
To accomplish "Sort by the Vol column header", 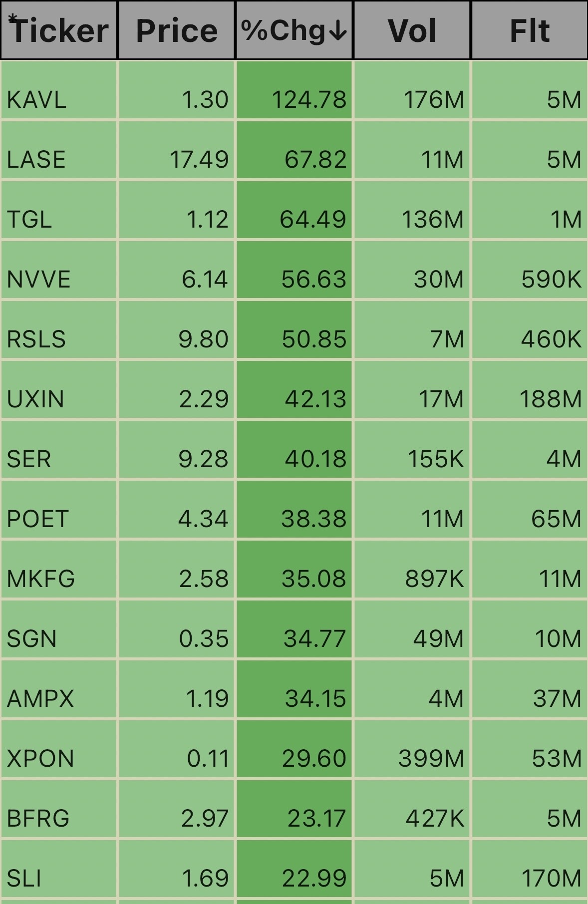I will click(412, 30).
